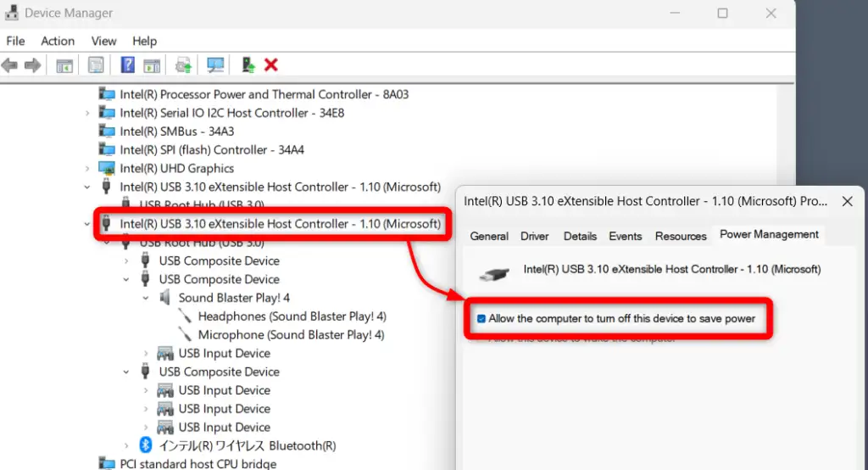Open the View menu

103,41
